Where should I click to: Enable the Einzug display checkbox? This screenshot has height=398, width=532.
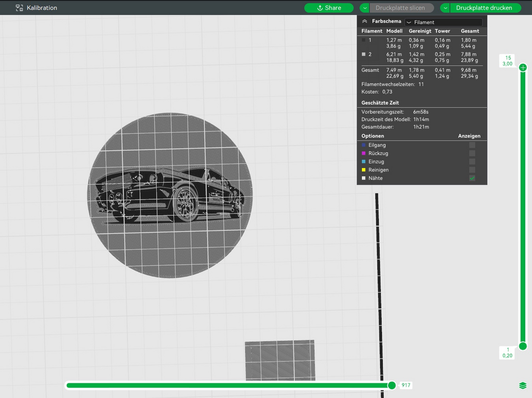point(472,162)
